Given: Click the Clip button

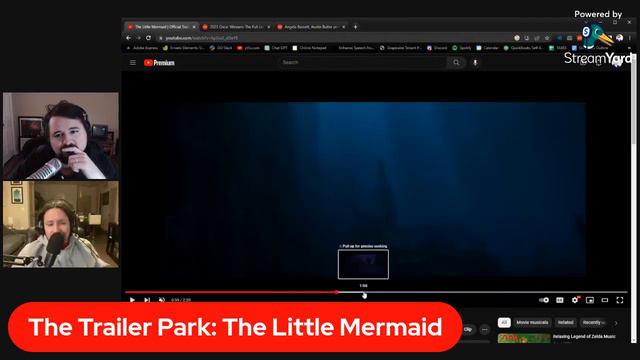Looking at the screenshot, I should tap(468, 329).
